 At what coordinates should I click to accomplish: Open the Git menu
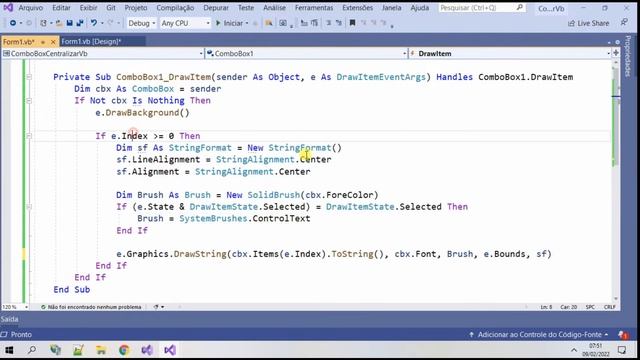click(x=111, y=8)
